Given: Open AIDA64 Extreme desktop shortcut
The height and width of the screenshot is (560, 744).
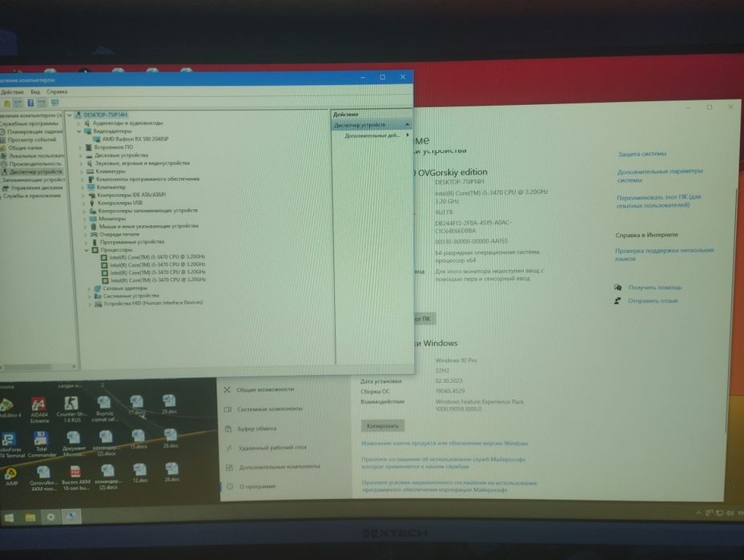Looking at the screenshot, I should coord(39,409).
